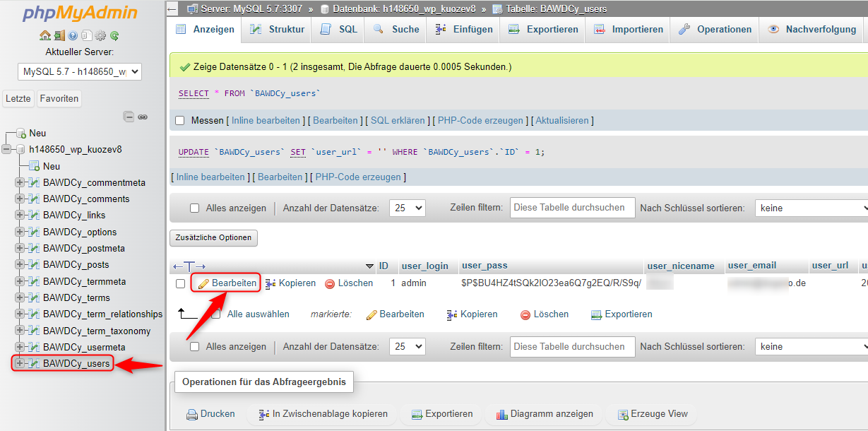Open the MySQL documentation page icon
The image size is (868, 431).
pyautogui.click(x=85, y=35)
